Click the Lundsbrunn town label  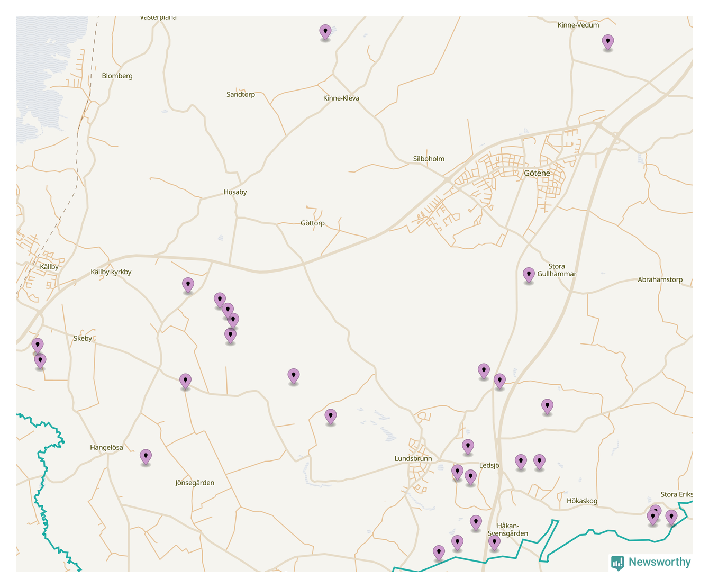tap(413, 458)
